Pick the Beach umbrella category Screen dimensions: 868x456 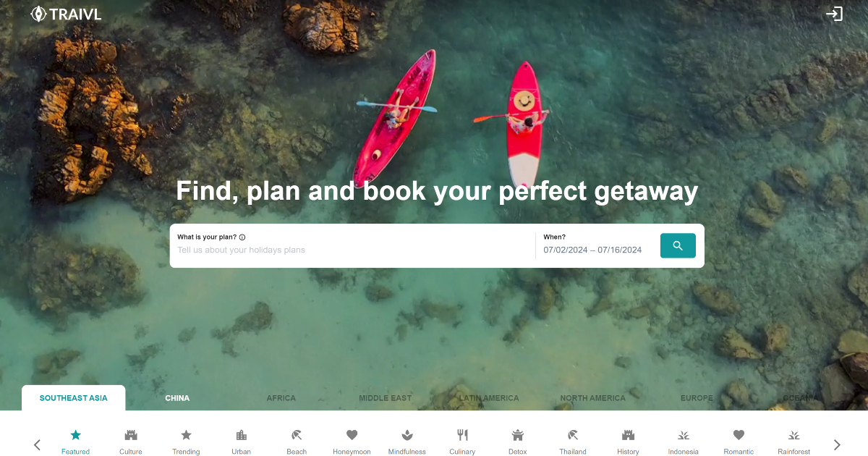(x=297, y=442)
